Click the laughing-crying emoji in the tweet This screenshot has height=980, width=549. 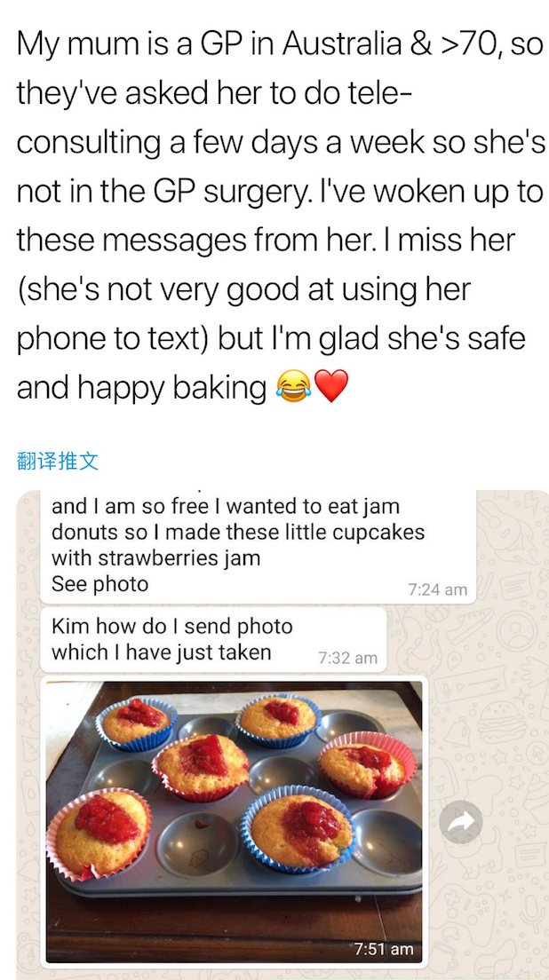tap(293, 385)
